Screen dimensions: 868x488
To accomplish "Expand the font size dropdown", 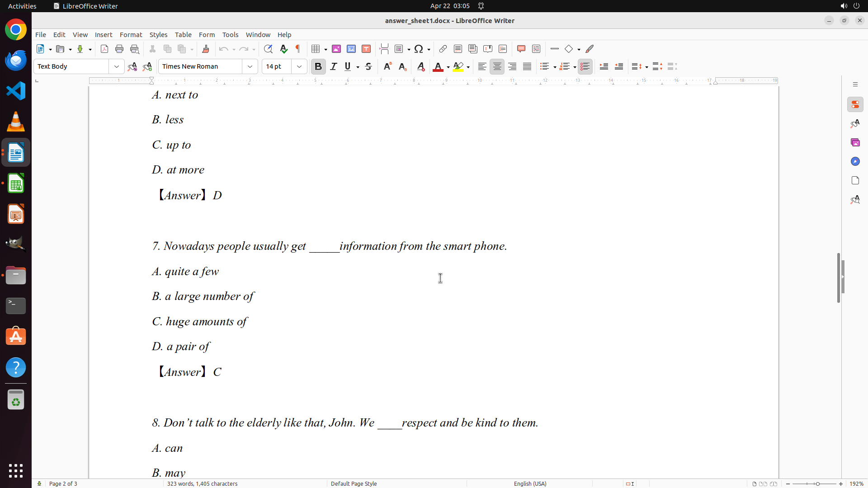I will pos(299,66).
